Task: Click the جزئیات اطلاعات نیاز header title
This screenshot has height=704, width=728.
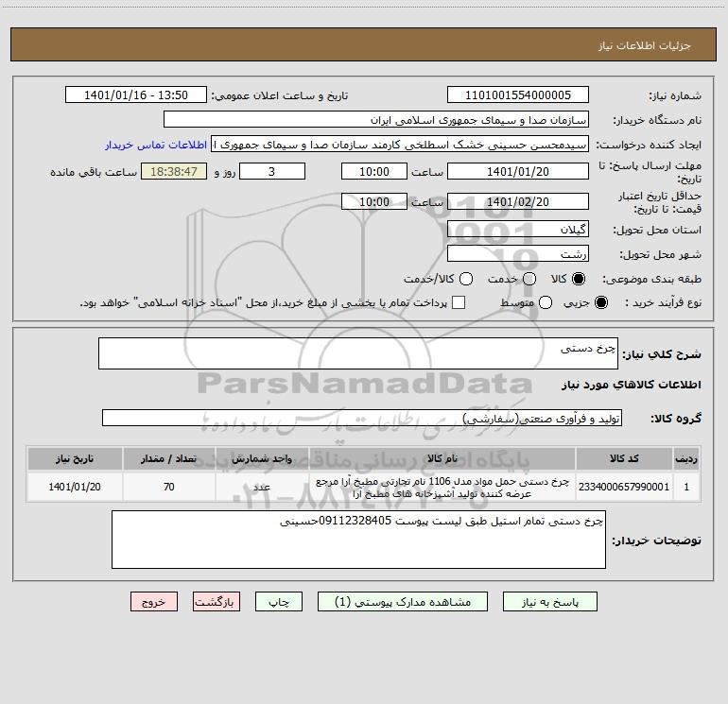Action: (x=644, y=45)
